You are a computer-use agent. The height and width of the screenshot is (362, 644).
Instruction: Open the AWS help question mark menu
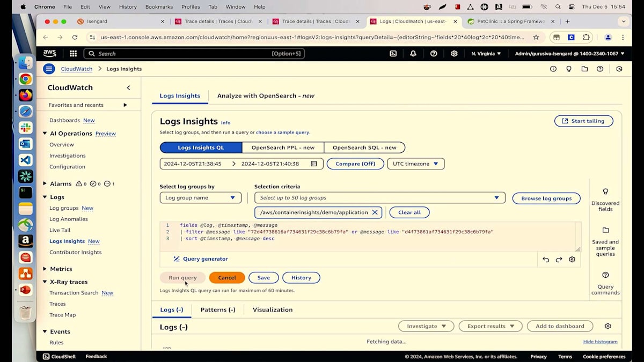(x=434, y=54)
